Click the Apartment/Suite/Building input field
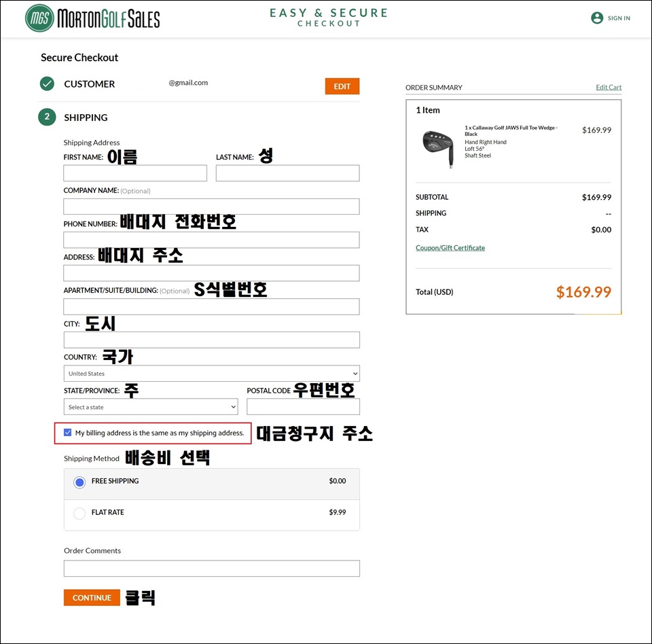The height and width of the screenshot is (644, 652). [212, 306]
